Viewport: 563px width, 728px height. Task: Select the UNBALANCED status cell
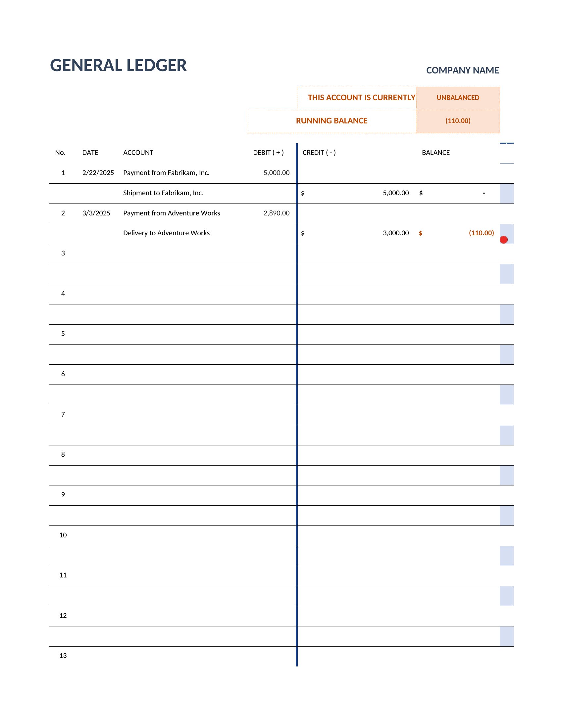458,98
